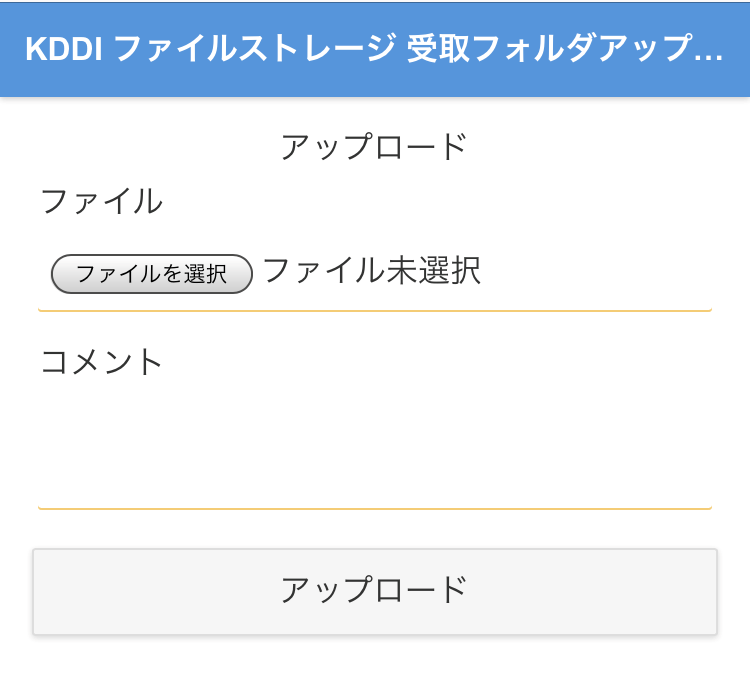Image resolution: width=750 pixels, height=675 pixels.
Task: Click the blue header bar title
Action: pyautogui.click(x=374, y=50)
